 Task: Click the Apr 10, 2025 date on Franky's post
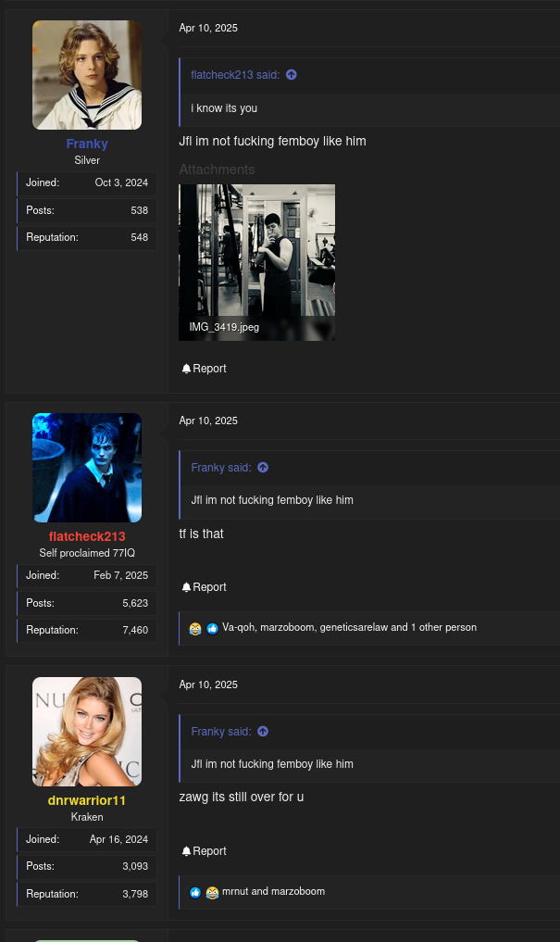208,28
